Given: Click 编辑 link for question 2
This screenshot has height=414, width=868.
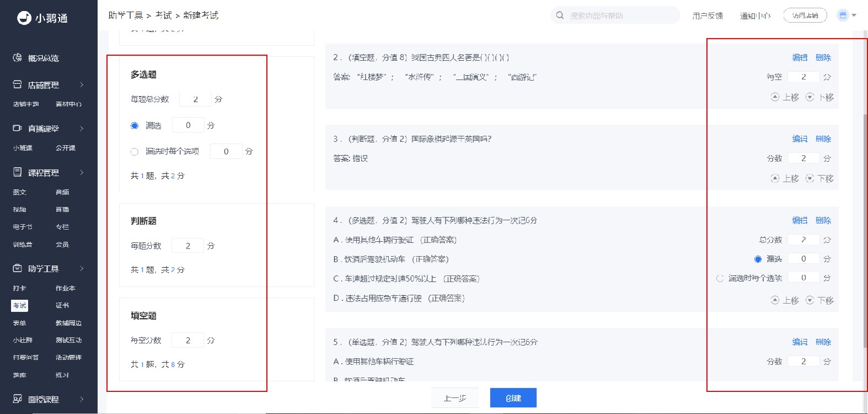Looking at the screenshot, I should 800,57.
